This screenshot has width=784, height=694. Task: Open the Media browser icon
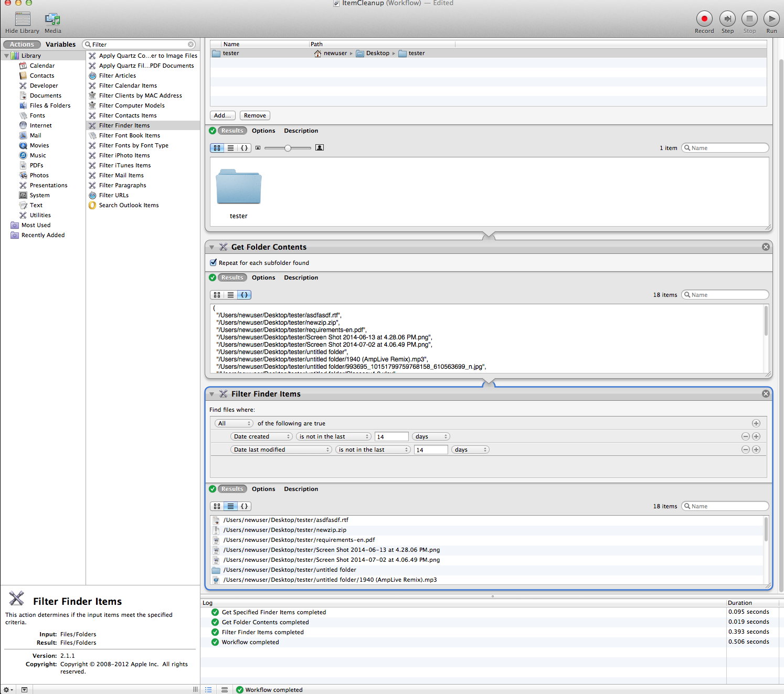pos(52,19)
